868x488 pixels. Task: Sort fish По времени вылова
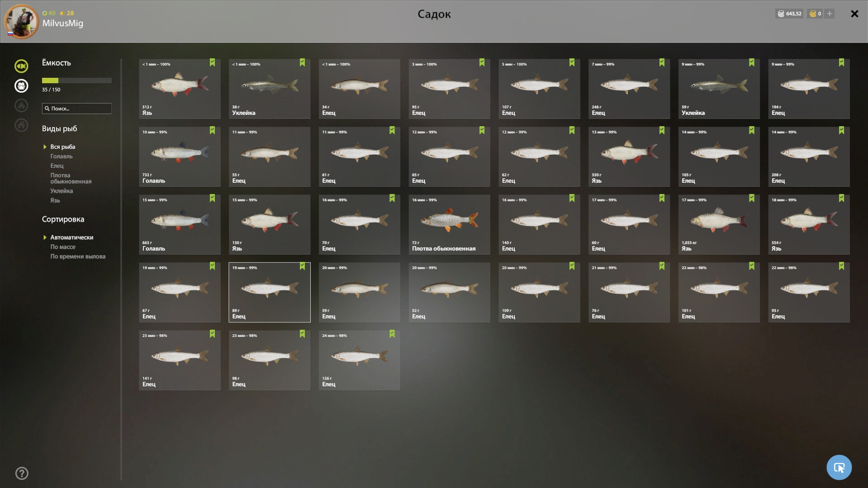(78, 256)
